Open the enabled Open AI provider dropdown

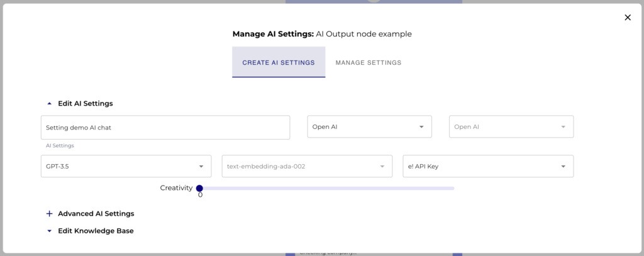point(370,126)
